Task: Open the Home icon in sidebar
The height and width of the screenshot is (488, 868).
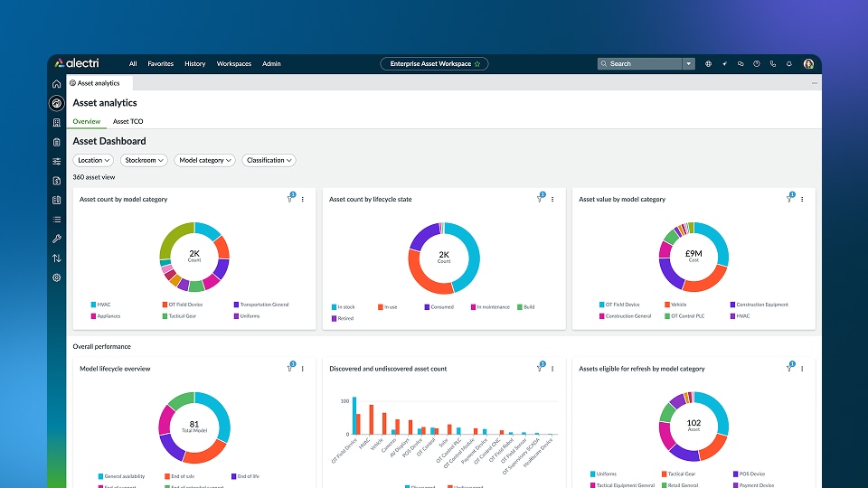Action: 56,84
